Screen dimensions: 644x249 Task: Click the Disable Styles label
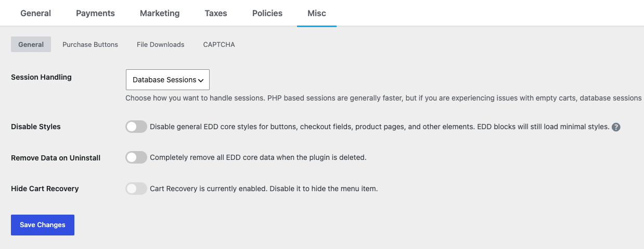[x=36, y=127]
